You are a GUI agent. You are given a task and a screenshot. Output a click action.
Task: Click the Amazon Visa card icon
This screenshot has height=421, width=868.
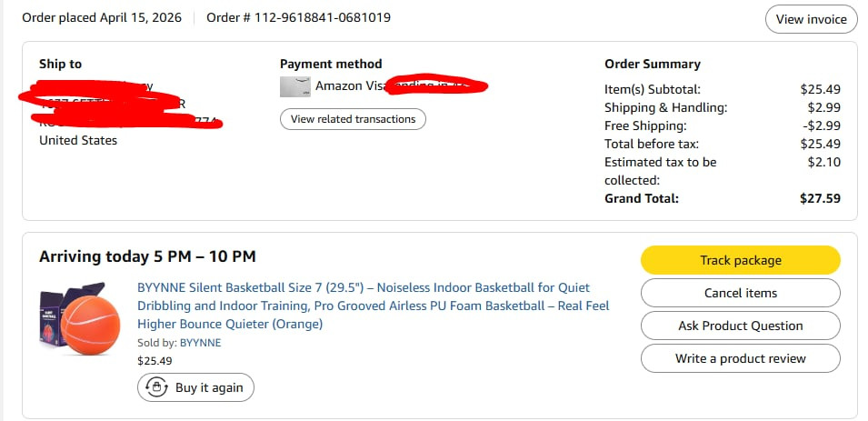point(294,86)
